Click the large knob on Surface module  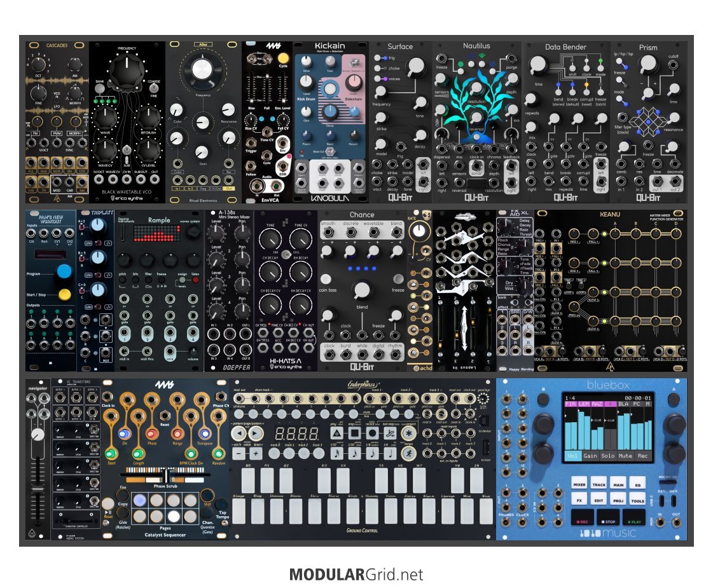click(x=415, y=66)
